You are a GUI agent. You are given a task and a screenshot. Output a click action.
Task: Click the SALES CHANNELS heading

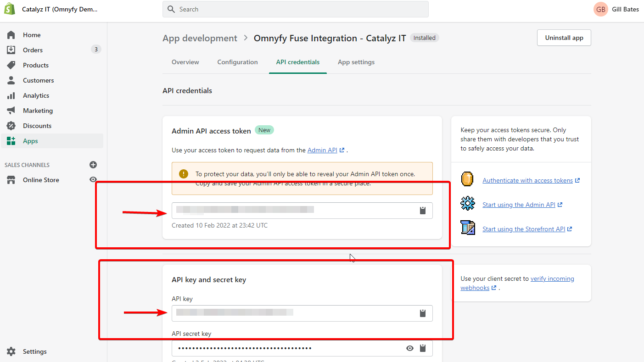[27, 165]
